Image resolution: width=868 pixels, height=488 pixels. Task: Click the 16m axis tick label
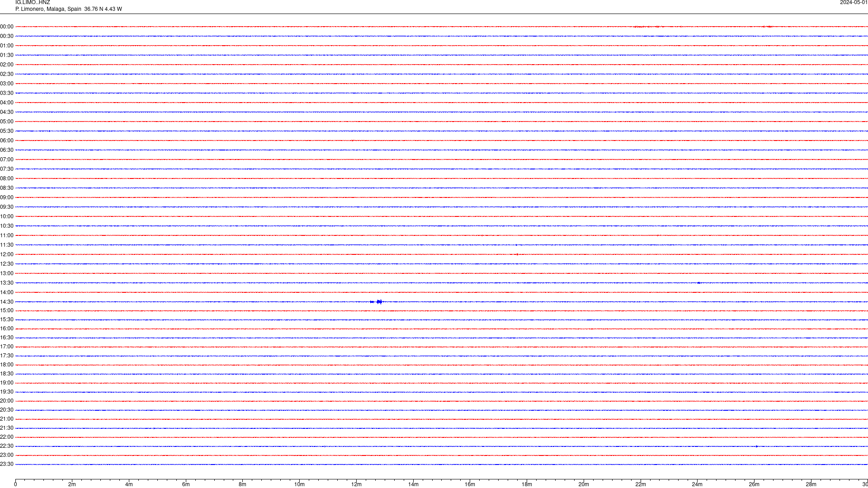[470, 484]
